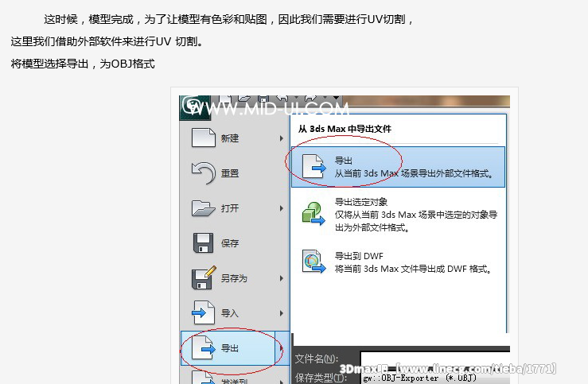Choose 导出选定对象 option title text
Image resolution: width=588 pixels, height=384 pixels.
(x=361, y=202)
